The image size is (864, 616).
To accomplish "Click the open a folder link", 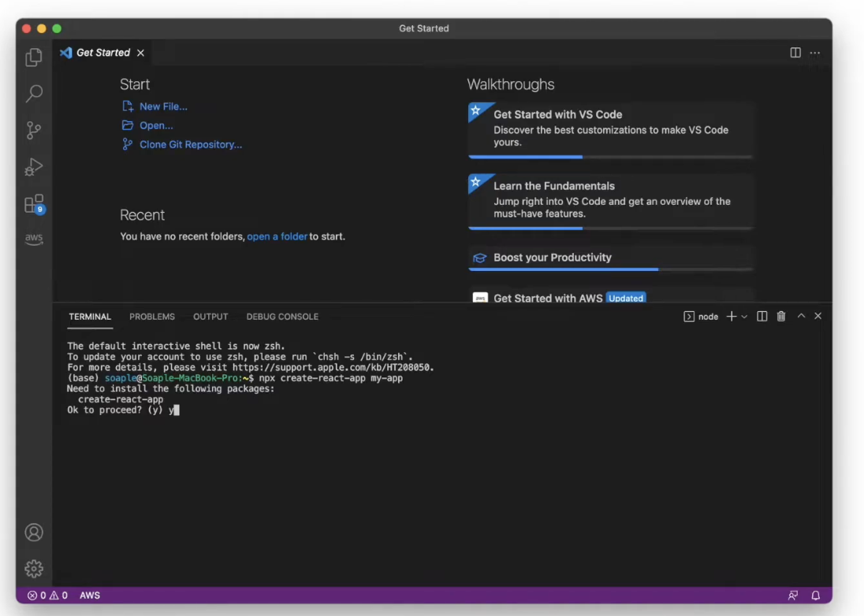I will 277,236.
